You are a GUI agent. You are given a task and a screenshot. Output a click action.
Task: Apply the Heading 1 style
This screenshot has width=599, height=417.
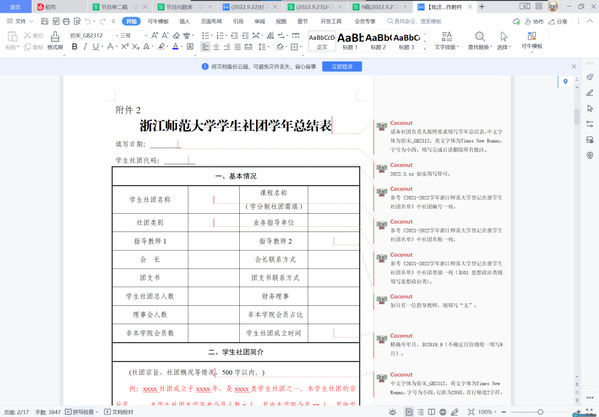350,41
